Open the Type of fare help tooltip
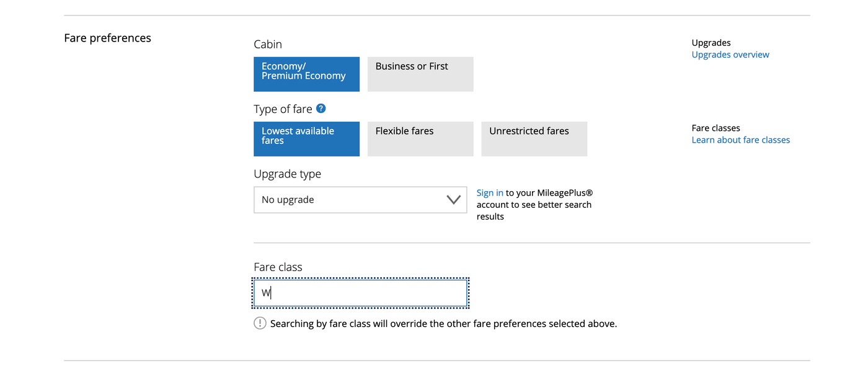This screenshot has height=376, width=868. click(321, 108)
